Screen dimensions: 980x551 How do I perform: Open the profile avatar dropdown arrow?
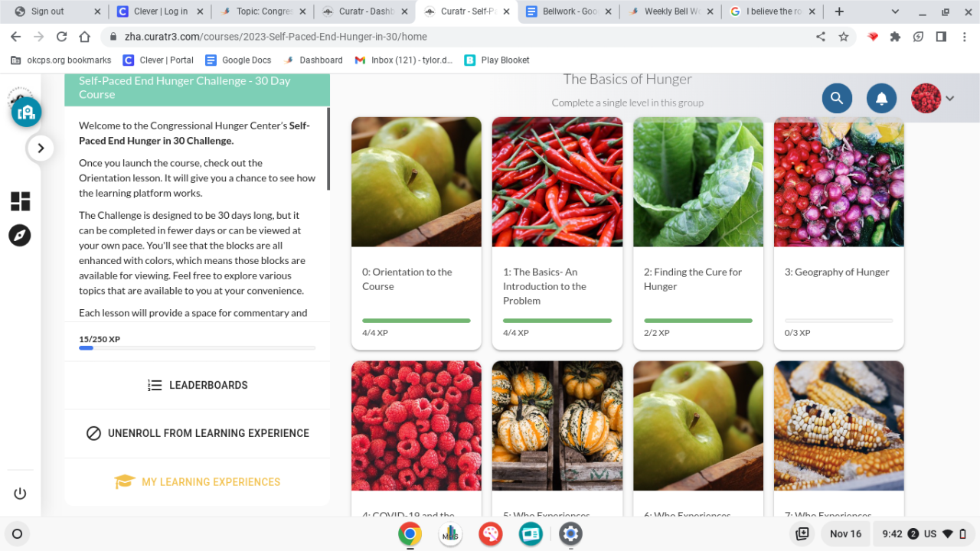[950, 98]
